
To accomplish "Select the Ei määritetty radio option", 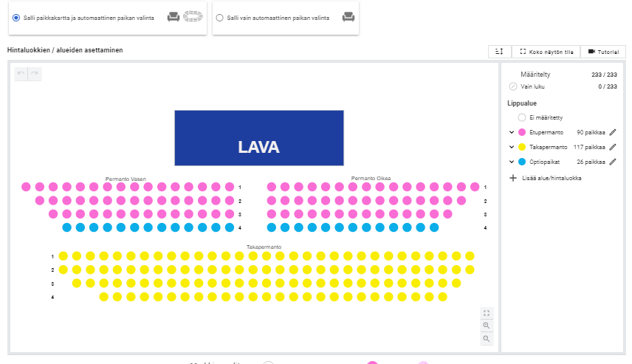I will 522,117.
